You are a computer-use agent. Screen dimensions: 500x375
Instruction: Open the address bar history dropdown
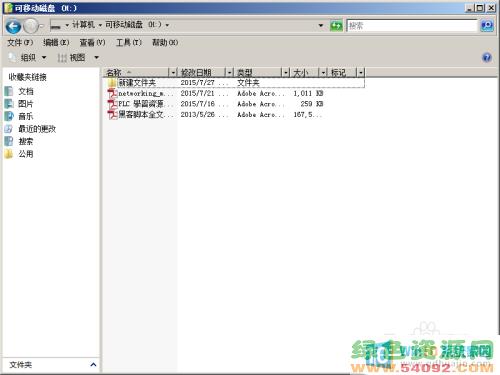[x=321, y=25]
